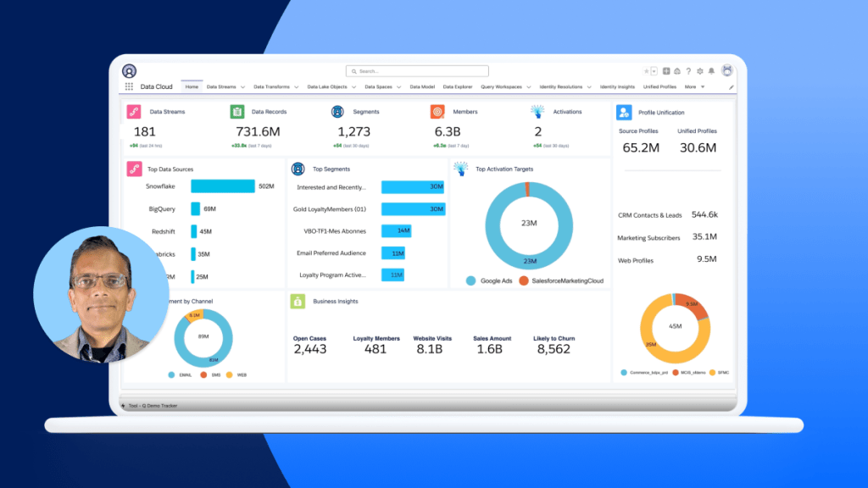
Task: Open the notifications bell icon
Action: coord(710,70)
